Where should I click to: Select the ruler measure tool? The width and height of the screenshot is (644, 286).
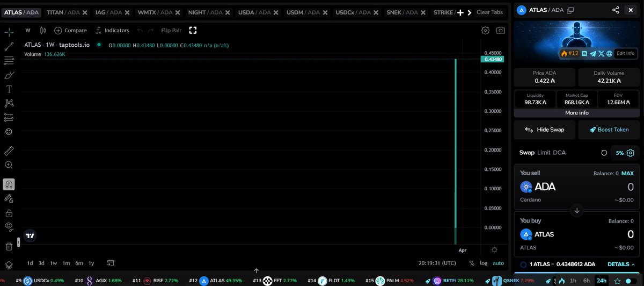coord(9,151)
